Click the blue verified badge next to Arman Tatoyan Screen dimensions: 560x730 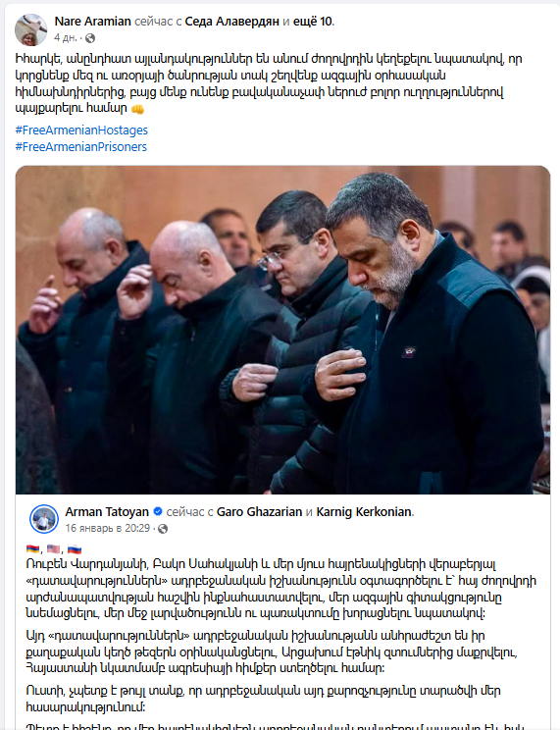tap(158, 511)
